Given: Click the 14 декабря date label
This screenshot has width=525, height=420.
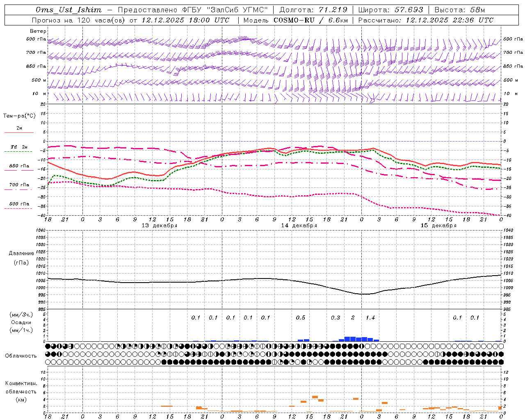Looking at the screenshot, I should pos(299,226).
